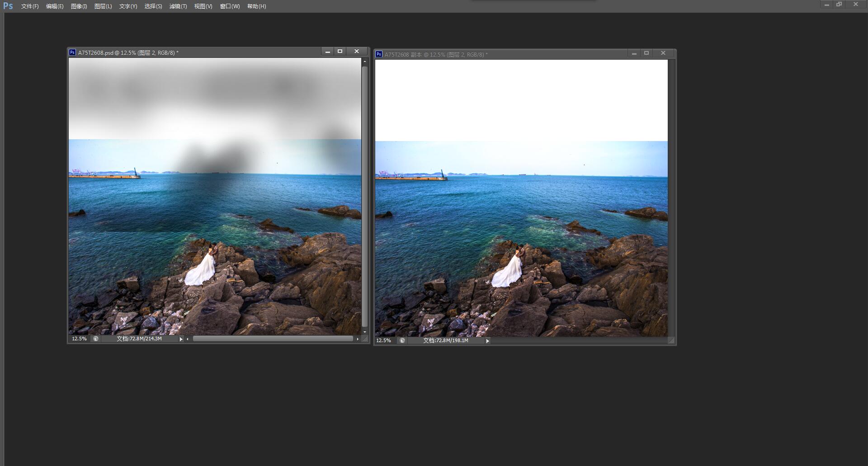Image resolution: width=868 pixels, height=466 pixels.
Task: Click status icon beside zoom in A75T2608.psd window
Action: click(96, 339)
